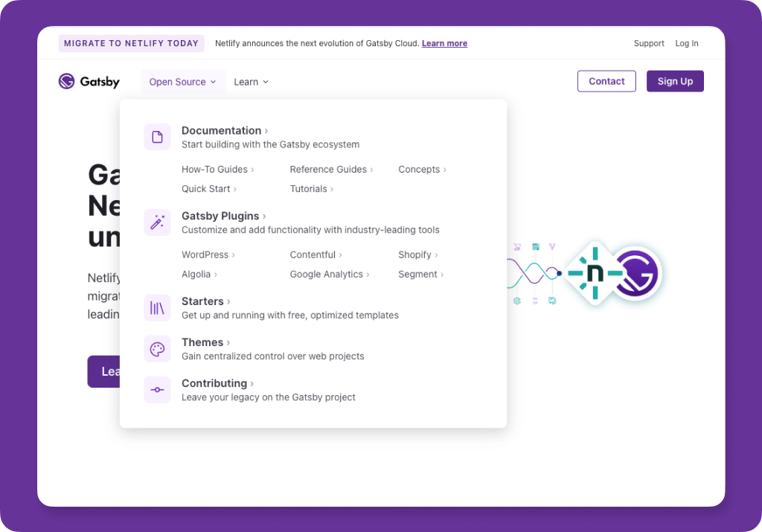Click the Gatsby Plugins magic wand icon
The height and width of the screenshot is (532, 762).
157,222
